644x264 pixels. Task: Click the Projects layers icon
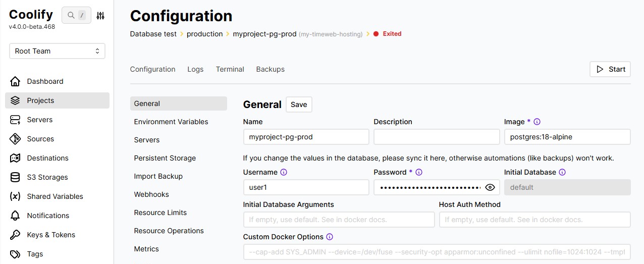15,100
